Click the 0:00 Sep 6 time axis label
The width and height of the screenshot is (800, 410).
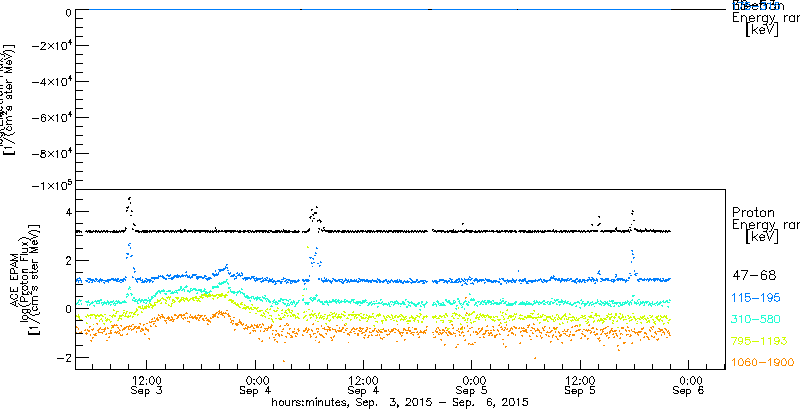(x=689, y=386)
